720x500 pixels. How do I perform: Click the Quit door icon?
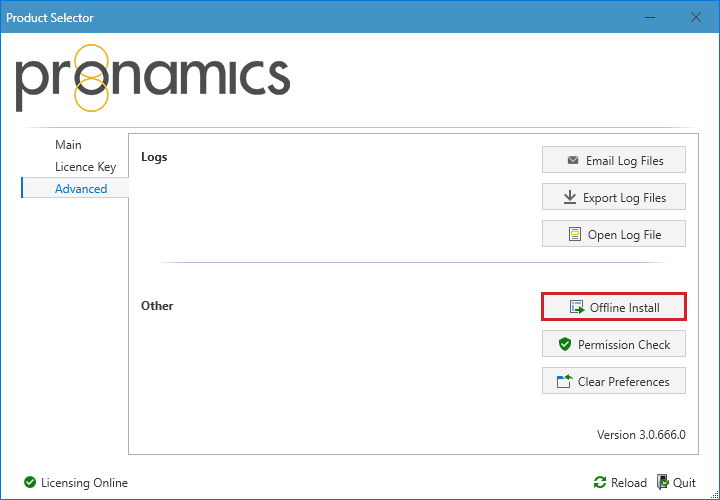[x=662, y=482]
